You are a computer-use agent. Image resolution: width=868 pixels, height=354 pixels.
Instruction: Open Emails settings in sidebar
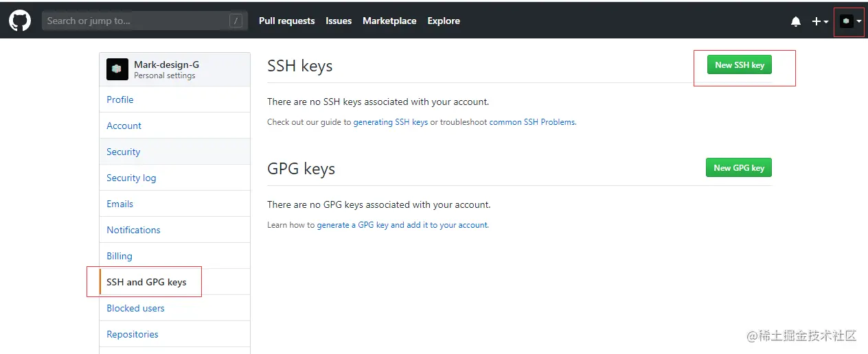pyautogui.click(x=120, y=204)
